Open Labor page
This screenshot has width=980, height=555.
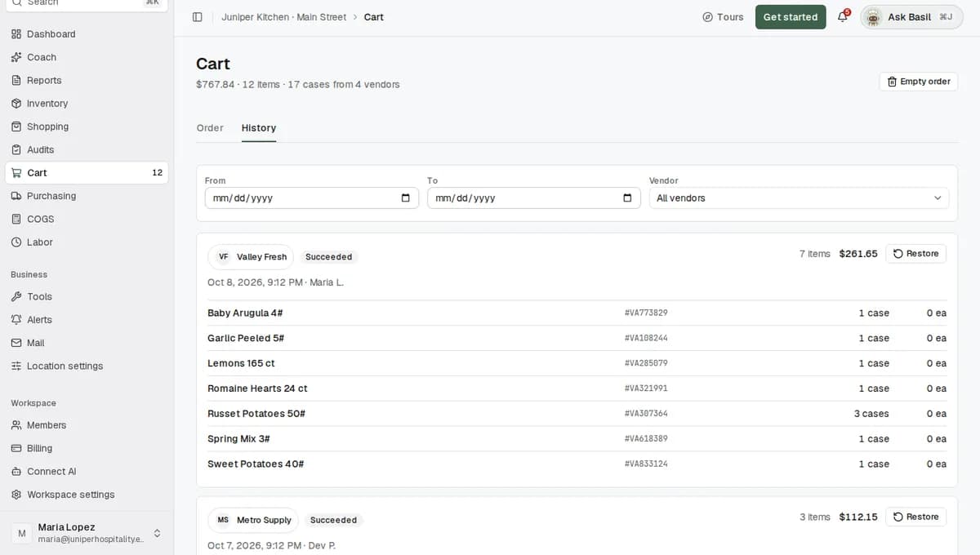87,242
